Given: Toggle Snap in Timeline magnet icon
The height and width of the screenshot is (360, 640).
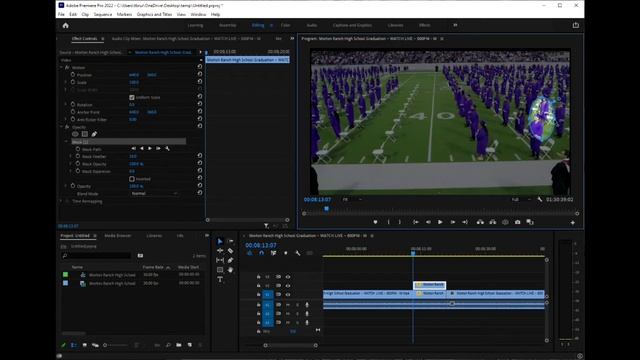Looking at the screenshot, I should point(262,253).
